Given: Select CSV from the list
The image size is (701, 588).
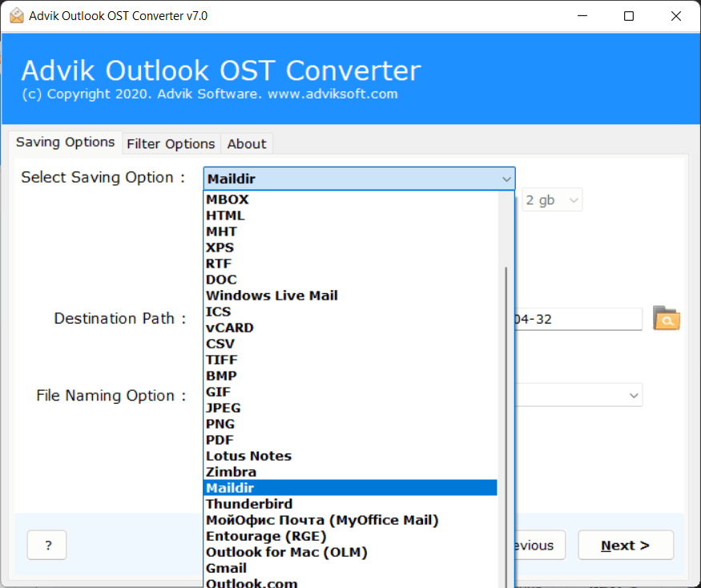Looking at the screenshot, I should 350,344.
